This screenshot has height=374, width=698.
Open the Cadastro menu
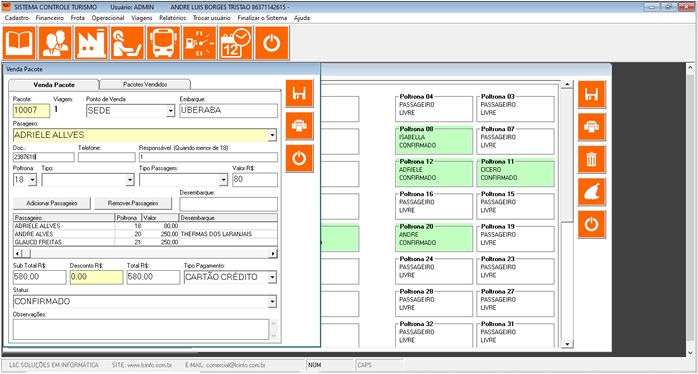coord(16,18)
